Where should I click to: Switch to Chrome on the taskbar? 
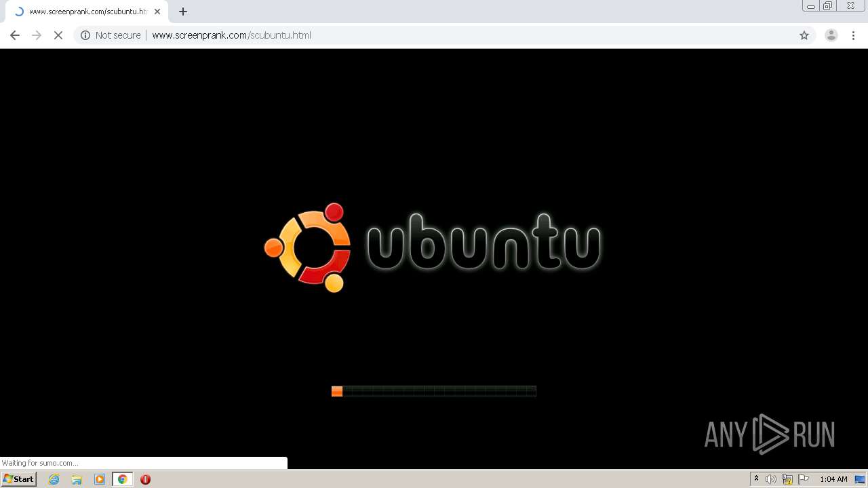click(123, 479)
